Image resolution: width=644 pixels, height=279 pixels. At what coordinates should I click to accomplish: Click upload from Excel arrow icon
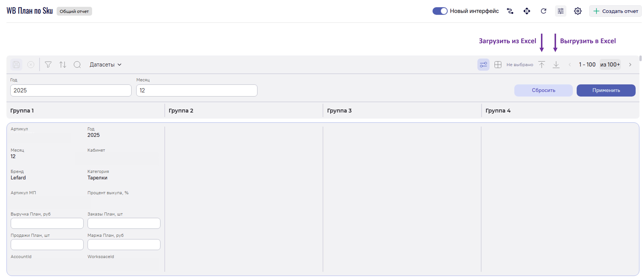click(542, 65)
